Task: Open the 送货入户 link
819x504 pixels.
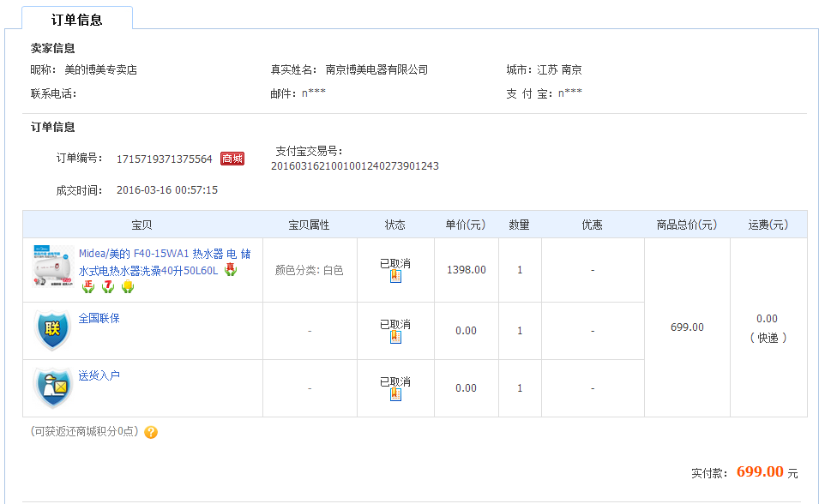Action: [99, 375]
